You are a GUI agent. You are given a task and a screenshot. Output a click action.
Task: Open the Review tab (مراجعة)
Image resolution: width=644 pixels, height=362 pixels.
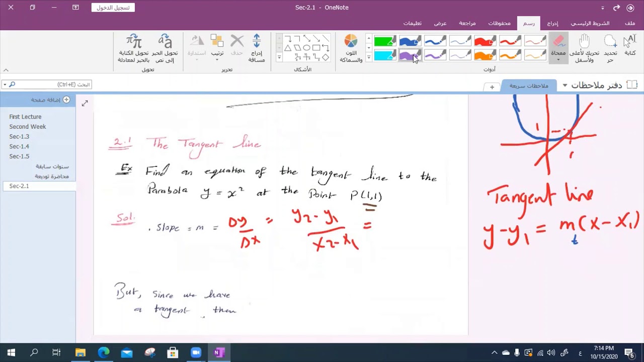(x=467, y=23)
